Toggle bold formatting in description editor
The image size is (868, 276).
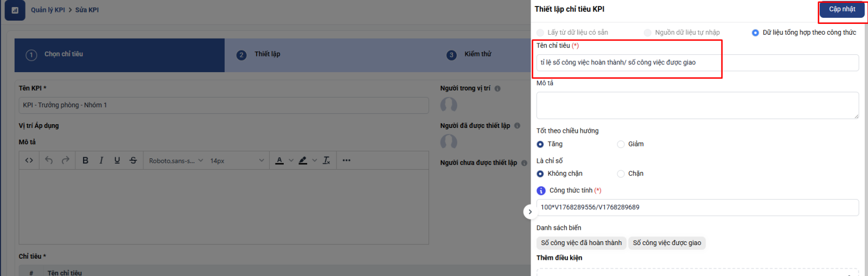click(85, 161)
